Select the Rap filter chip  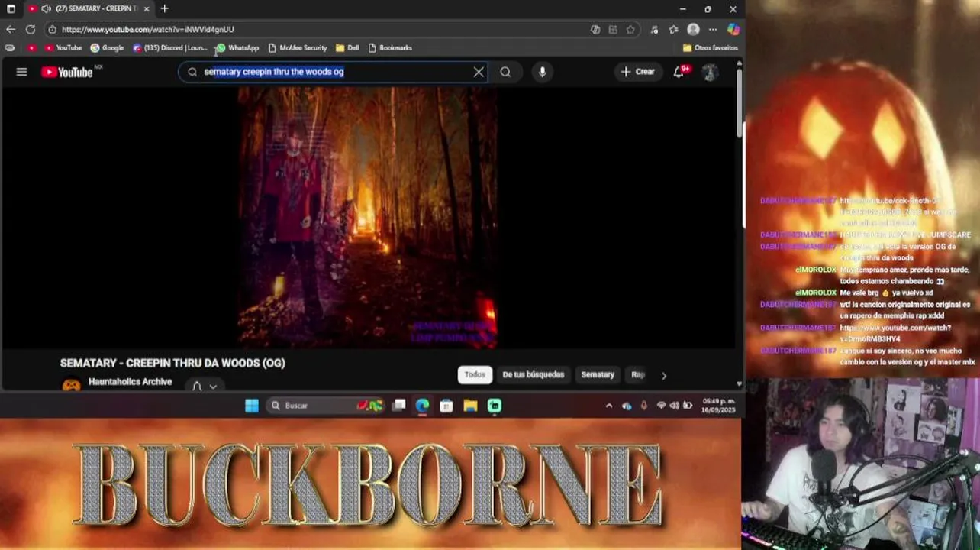tap(638, 374)
